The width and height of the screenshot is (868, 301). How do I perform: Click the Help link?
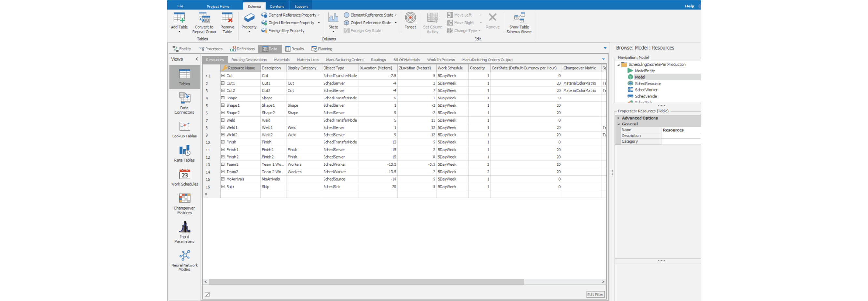[x=689, y=6]
